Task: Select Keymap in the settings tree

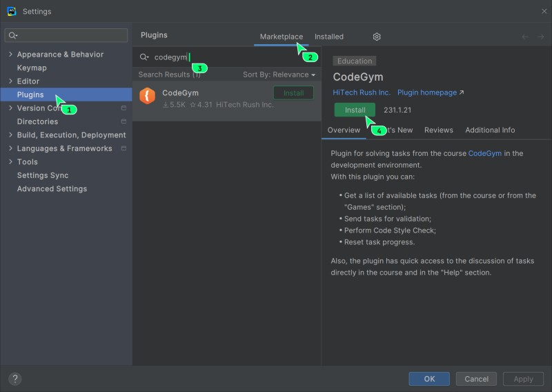Action: click(x=32, y=68)
